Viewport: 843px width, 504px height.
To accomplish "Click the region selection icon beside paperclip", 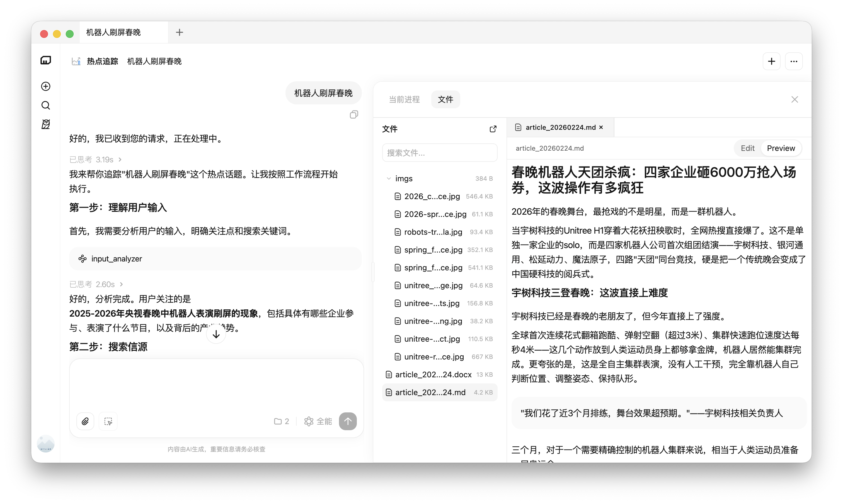I will click(108, 421).
